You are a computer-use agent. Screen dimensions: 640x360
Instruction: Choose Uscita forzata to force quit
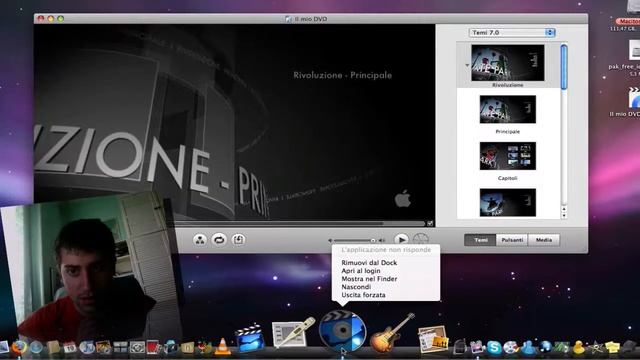click(x=363, y=295)
